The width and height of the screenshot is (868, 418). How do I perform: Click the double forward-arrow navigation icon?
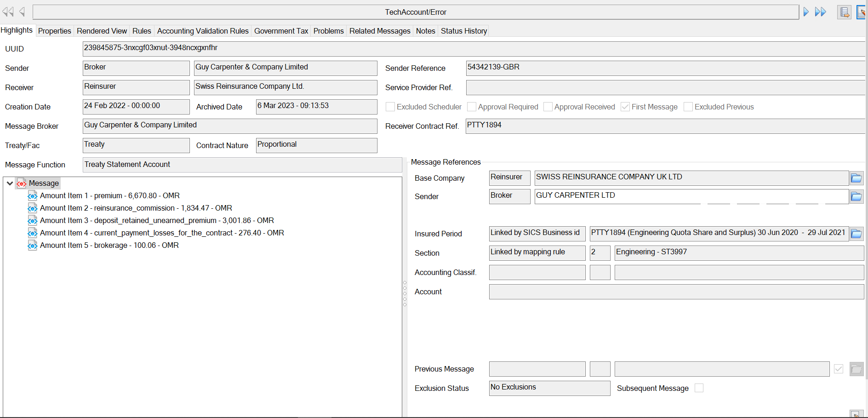pos(820,12)
